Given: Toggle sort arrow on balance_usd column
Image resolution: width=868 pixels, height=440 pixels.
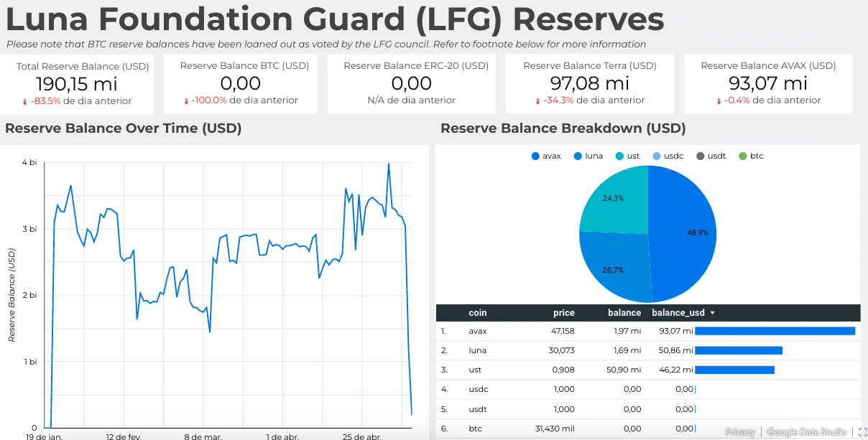Looking at the screenshot, I should pyautogui.click(x=712, y=313).
